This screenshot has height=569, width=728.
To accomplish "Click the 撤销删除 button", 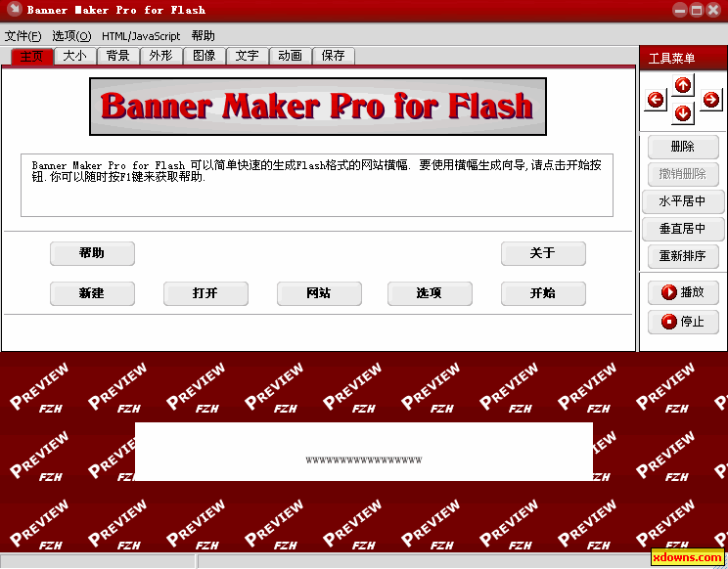I will click(683, 174).
